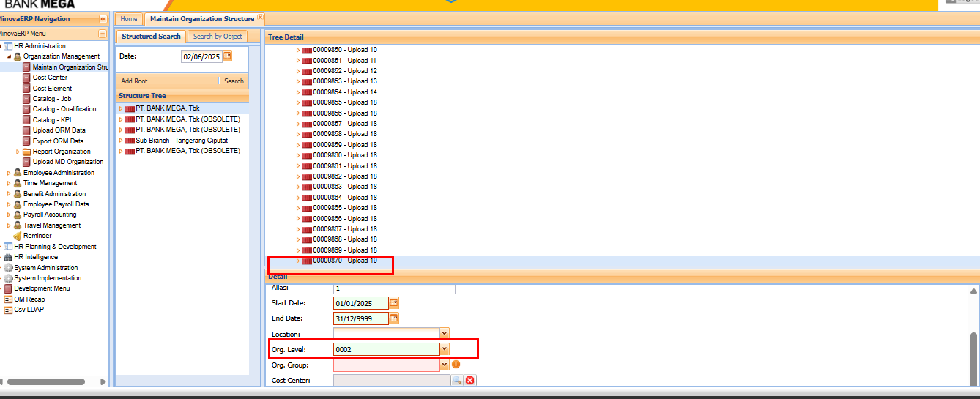Open the Catalog - Qualification menu item
This screenshot has width=980, height=399.
[64, 109]
